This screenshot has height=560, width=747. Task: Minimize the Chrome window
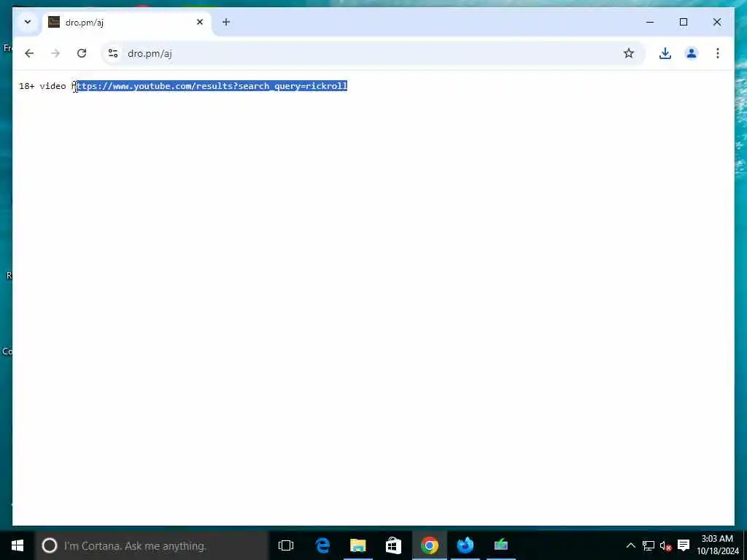coord(650,22)
